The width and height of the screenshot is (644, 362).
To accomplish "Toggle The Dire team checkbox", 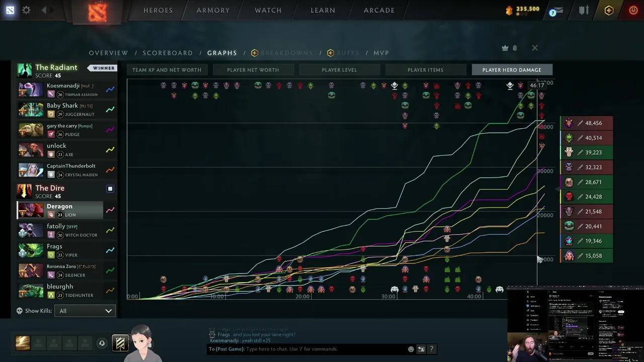I will (x=110, y=189).
